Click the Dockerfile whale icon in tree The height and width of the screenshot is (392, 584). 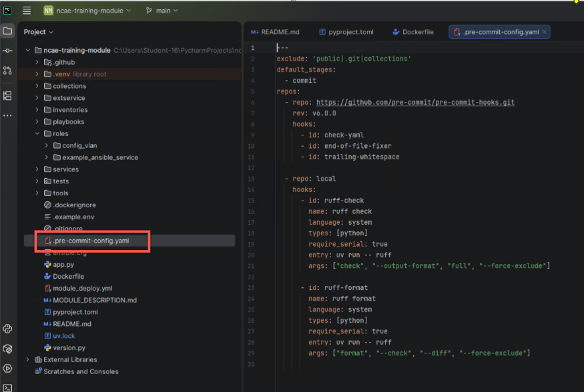47,277
